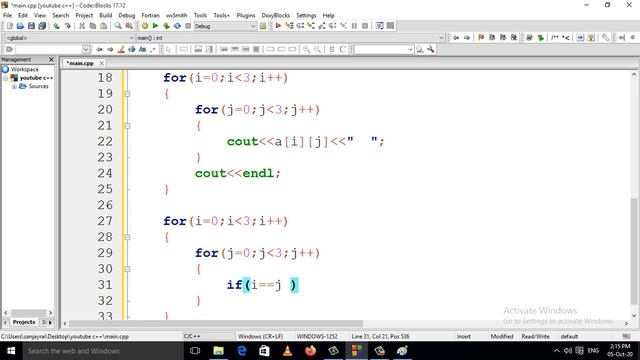Open the Build menu
Screen dimensions: 640x360
click(x=106, y=15)
